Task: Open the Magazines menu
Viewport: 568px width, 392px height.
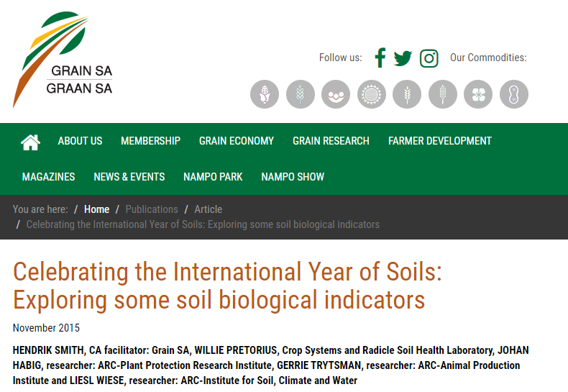Action: [48, 177]
